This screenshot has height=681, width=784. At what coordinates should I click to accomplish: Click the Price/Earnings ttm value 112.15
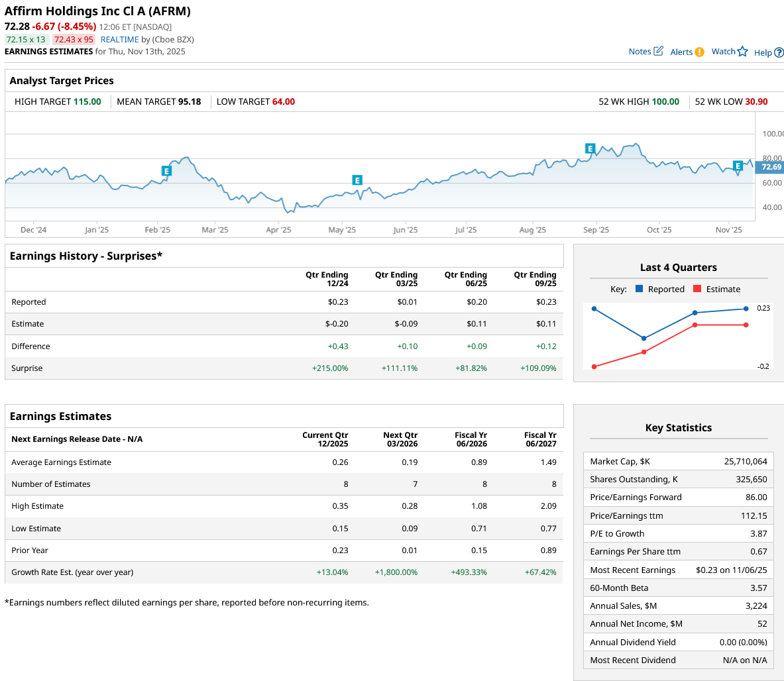pyautogui.click(x=754, y=515)
